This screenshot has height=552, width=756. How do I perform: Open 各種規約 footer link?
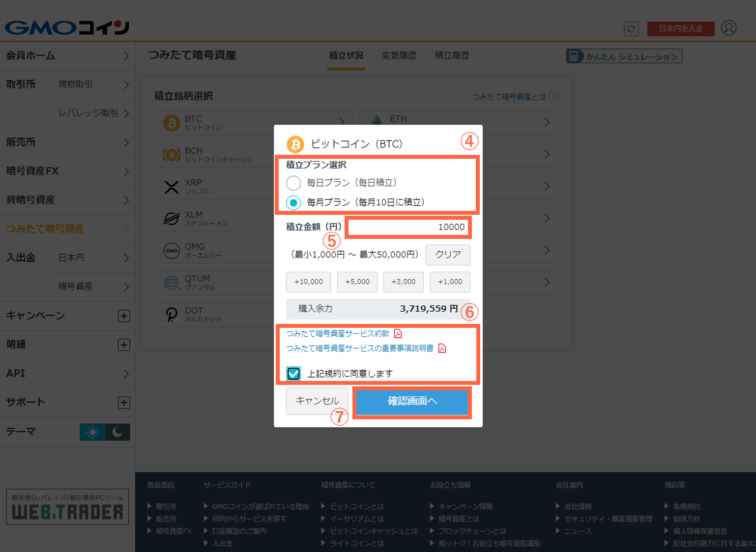tap(687, 507)
